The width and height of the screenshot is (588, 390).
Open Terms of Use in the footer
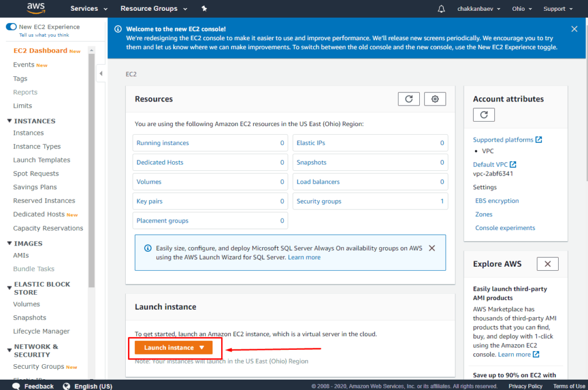(x=569, y=386)
